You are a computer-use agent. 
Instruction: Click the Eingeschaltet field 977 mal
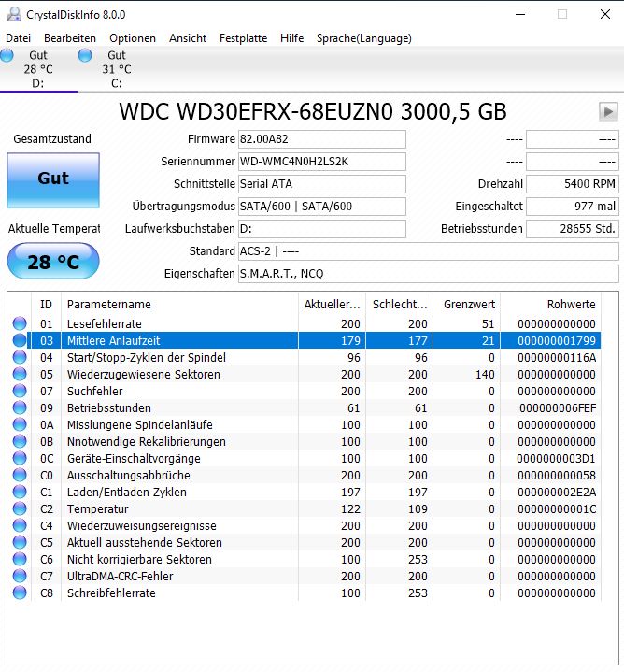(x=573, y=207)
